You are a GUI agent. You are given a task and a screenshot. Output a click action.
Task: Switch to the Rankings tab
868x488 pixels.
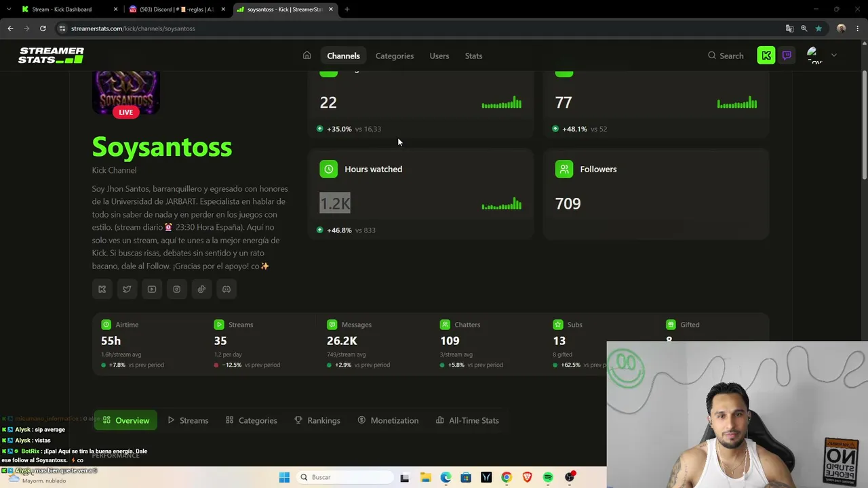[317, 420]
